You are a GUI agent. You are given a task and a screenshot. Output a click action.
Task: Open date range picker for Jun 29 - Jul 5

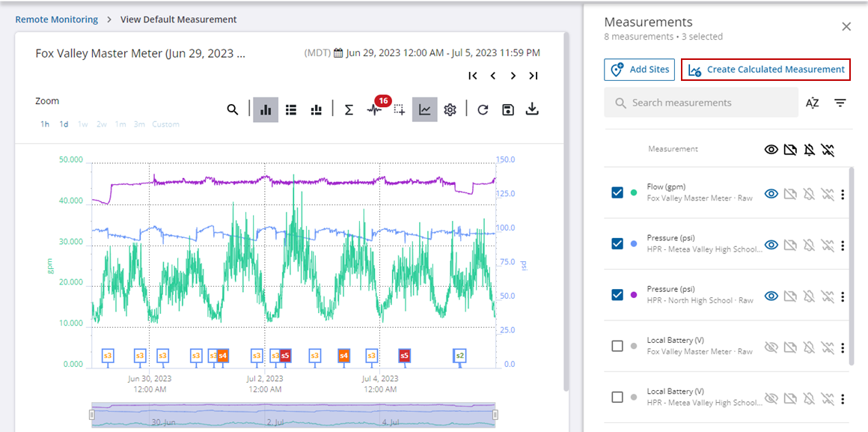[436, 53]
